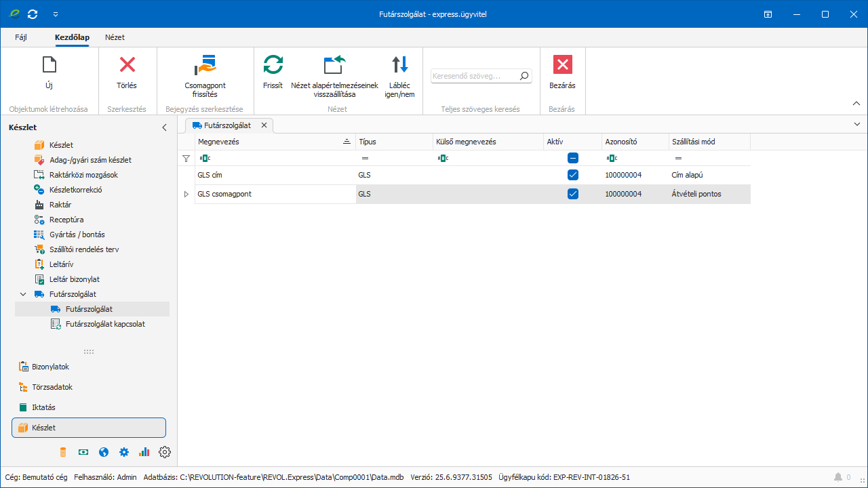Open the settings gear in sidebar footer
Screen dimensions: 868x488
coord(165,452)
